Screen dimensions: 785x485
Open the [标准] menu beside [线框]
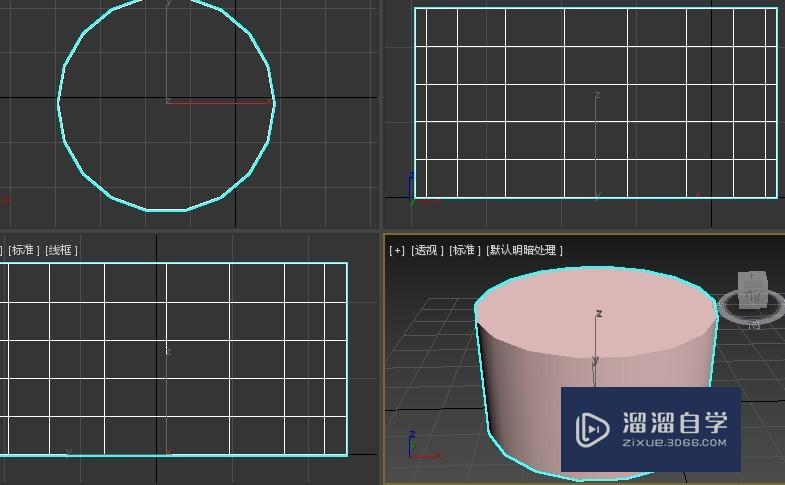(24, 250)
